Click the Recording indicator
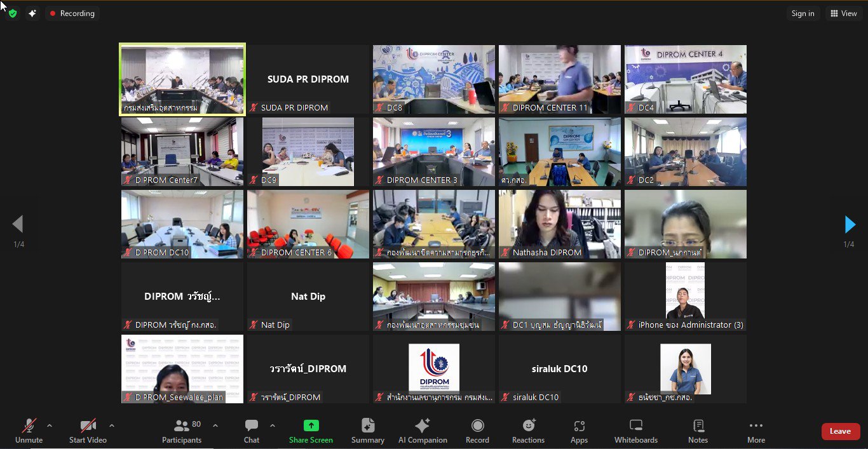Viewport: 868px width, 449px height. coord(72,13)
